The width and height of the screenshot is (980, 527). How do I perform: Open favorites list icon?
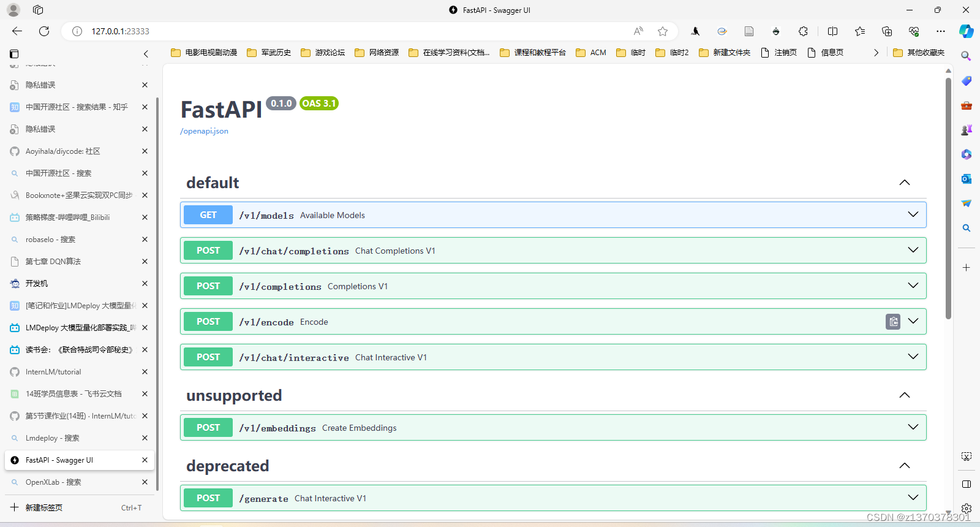pos(860,31)
